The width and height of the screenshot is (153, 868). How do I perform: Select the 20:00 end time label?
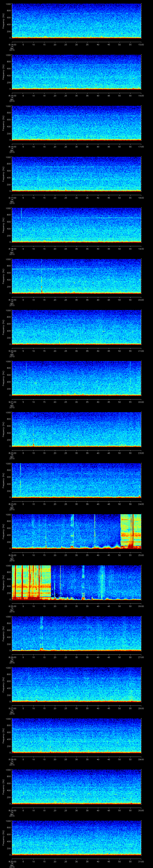(x=141, y=300)
